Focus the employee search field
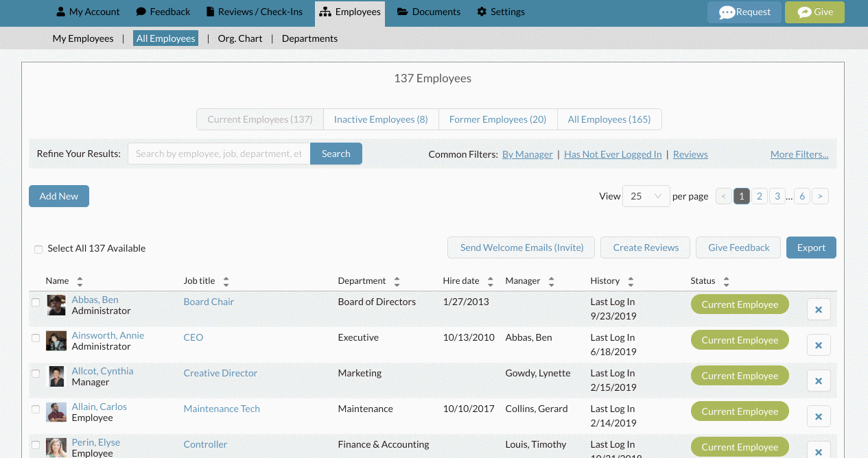 point(219,154)
